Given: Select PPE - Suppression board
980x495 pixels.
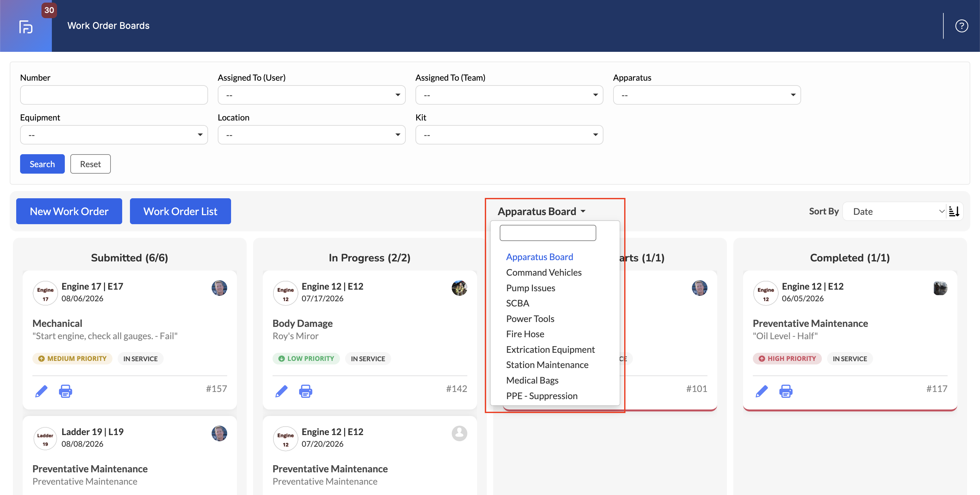Looking at the screenshot, I should pyautogui.click(x=542, y=396).
